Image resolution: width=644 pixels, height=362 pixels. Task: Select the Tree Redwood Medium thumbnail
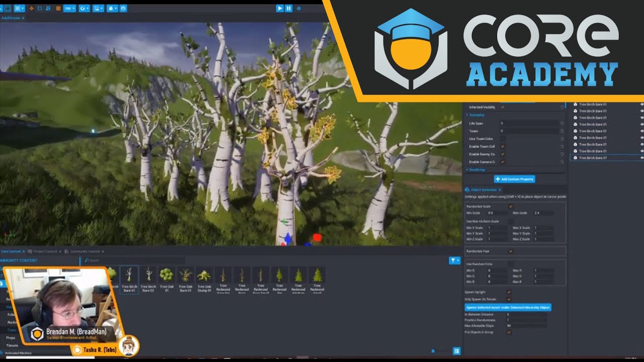(x=298, y=281)
